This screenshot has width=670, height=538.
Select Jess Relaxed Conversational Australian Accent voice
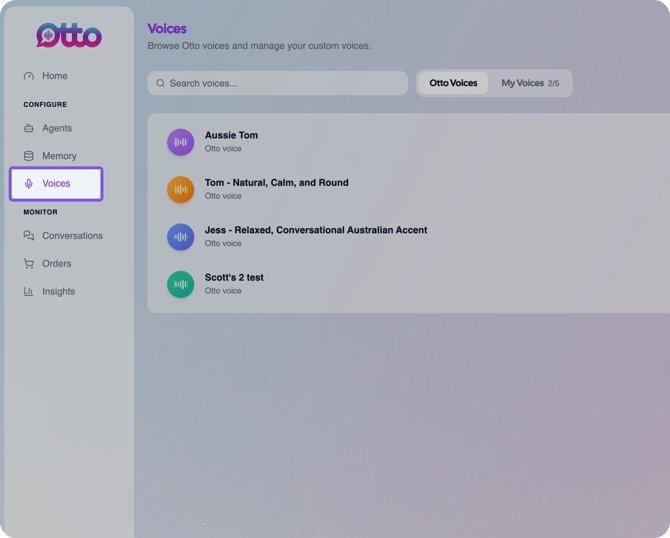[316, 230]
